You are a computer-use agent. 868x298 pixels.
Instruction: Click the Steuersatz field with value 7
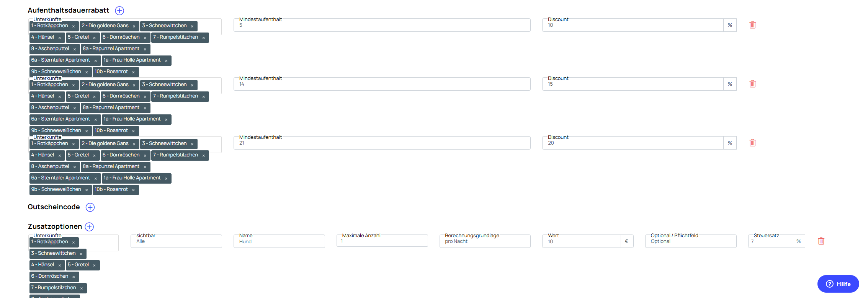(x=770, y=241)
